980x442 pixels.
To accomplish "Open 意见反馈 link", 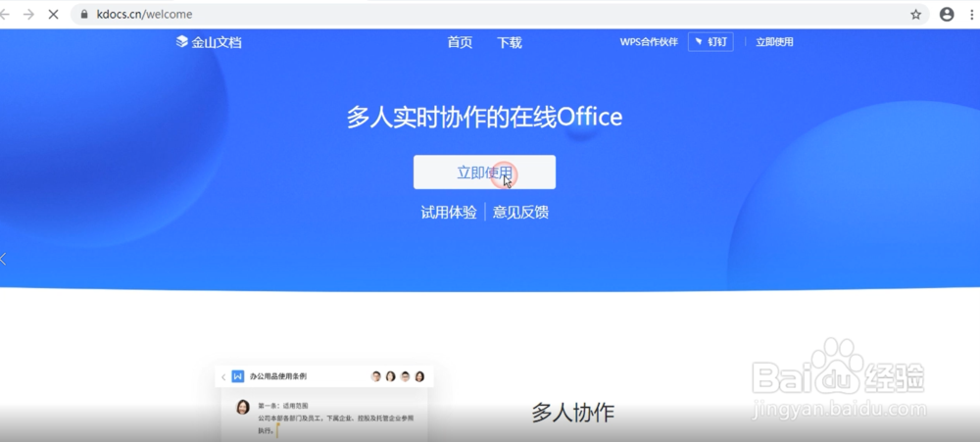I will pyautogui.click(x=520, y=212).
